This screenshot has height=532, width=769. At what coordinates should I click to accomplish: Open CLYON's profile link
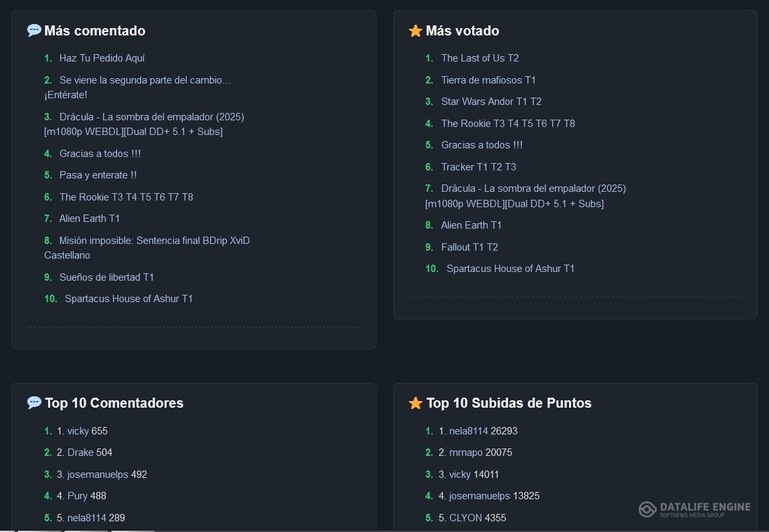pyautogui.click(x=465, y=518)
